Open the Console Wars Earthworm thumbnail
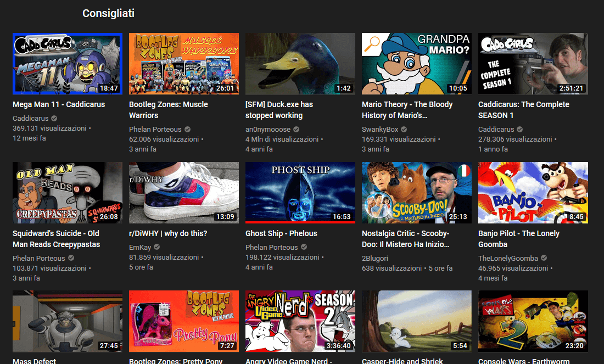The image size is (604, 364). point(533,321)
